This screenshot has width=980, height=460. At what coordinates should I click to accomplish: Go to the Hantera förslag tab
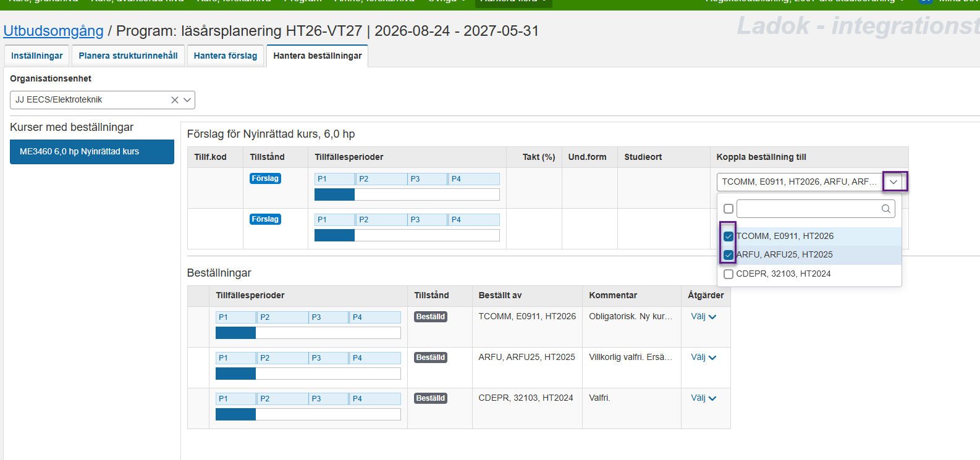point(226,56)
